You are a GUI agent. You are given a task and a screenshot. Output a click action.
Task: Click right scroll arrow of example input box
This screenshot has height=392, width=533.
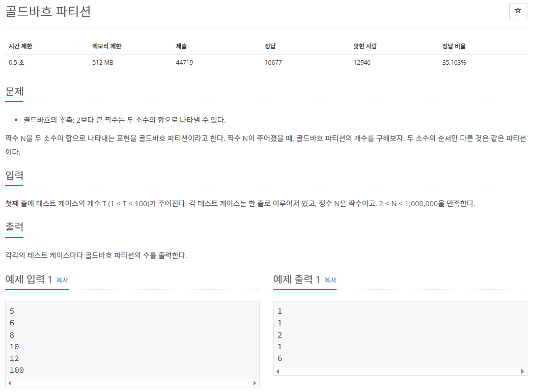coord(255,383)
